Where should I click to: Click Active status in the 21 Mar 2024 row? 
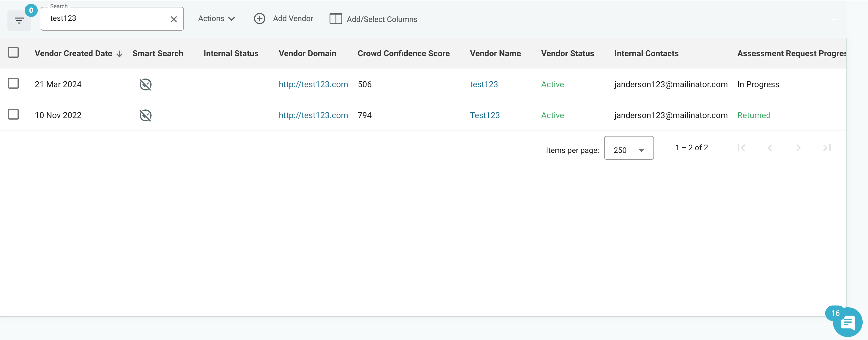552,84
